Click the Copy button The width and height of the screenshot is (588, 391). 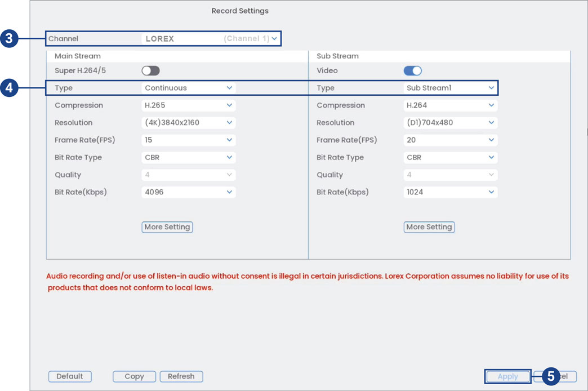point(134,376)
